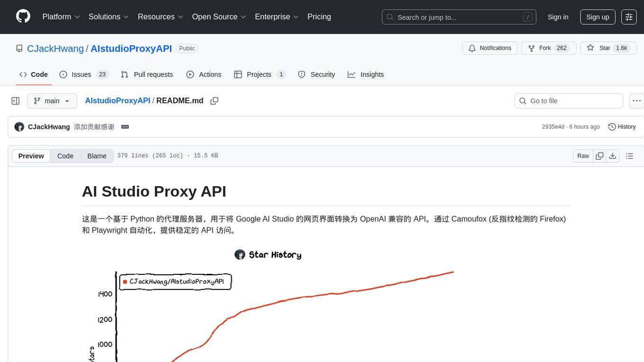This screenshot has height=362, width=644.
Task: Copy raw file contents
Action: tap(599, 156)
